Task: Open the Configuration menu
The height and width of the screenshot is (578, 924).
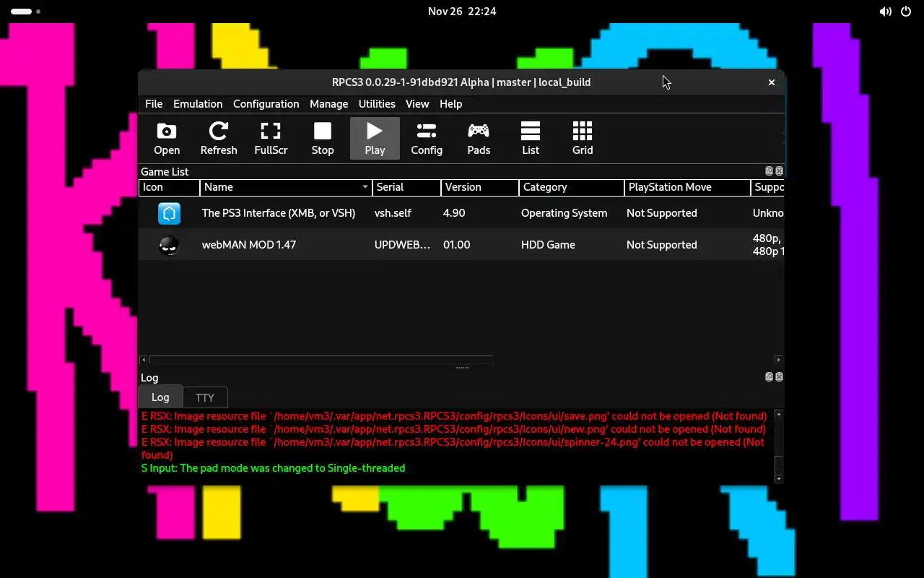Action: [x=266, y=104]
